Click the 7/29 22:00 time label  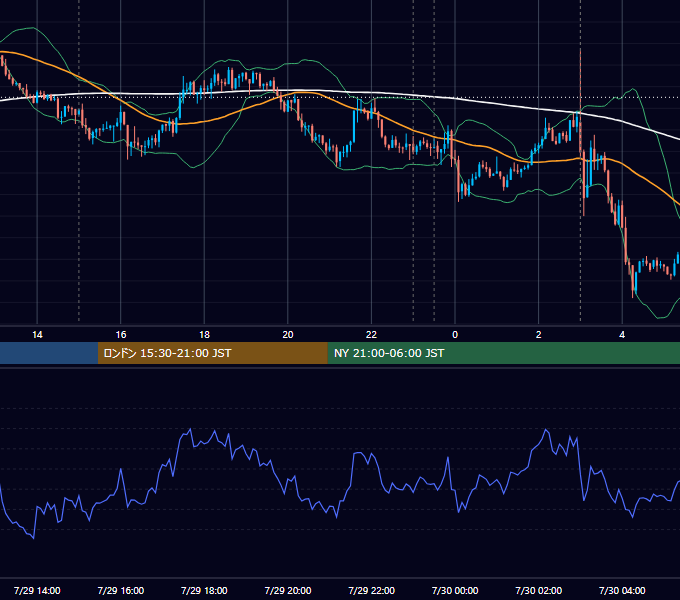(x=372, y=590)
